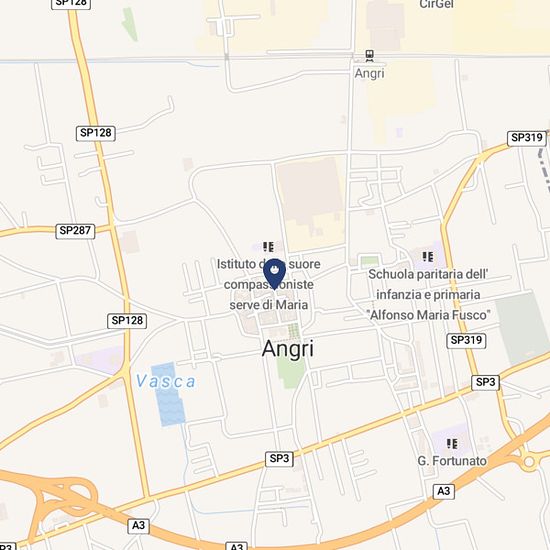Select the G. Fortunato school icon
The image size is (550, 550).
(x=452, y=444)
